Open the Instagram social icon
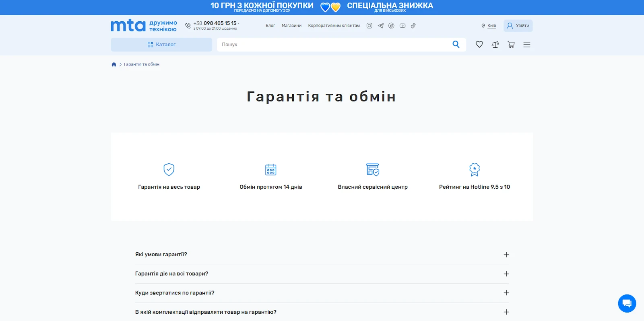 (369, 26)
